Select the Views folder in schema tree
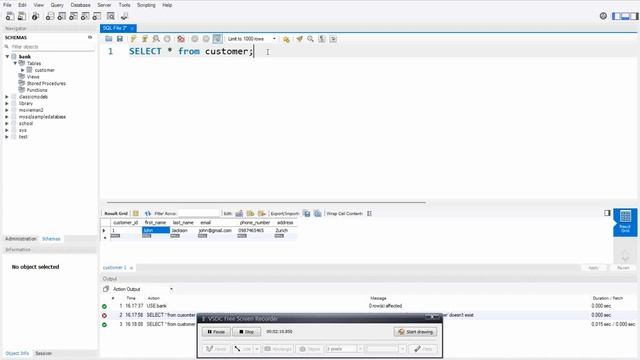The image size is (640, 360). (33, 77)
